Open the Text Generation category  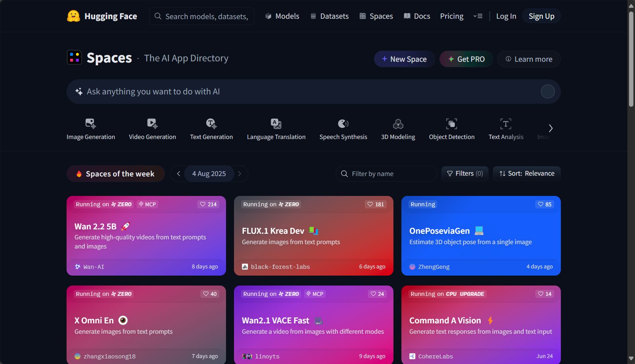coord(211,129)
